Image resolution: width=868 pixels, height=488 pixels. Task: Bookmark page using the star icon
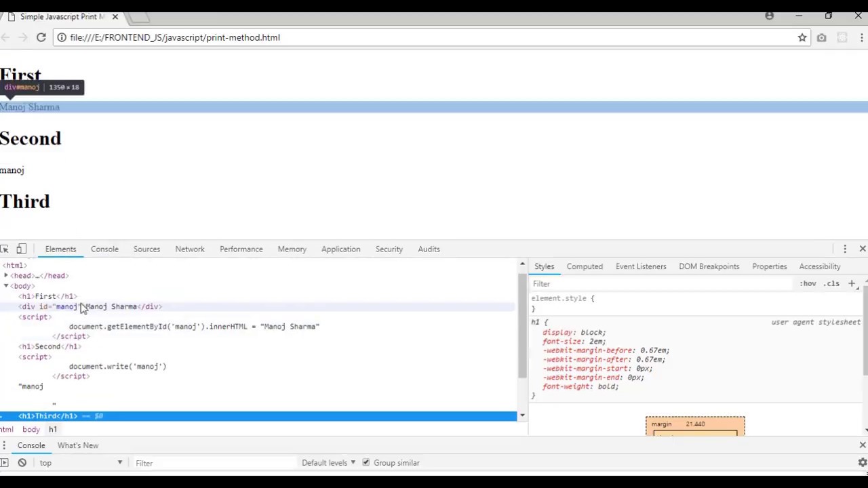802,37
